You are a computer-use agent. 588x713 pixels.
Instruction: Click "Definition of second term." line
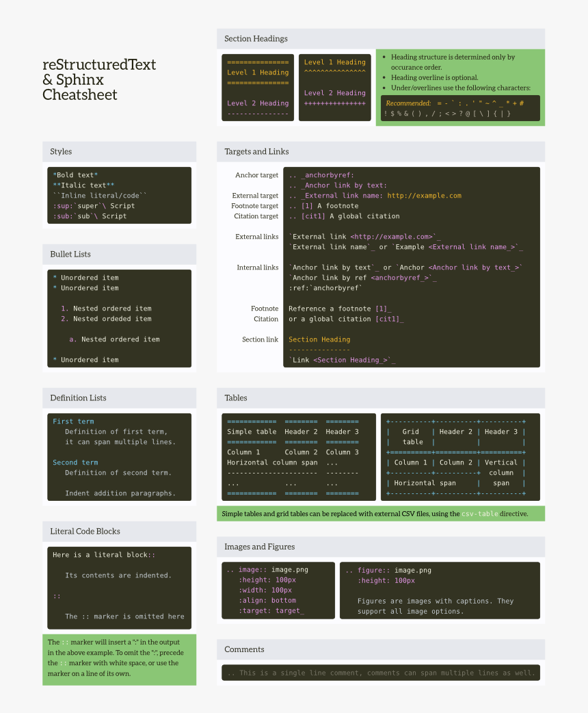point(118,473)
